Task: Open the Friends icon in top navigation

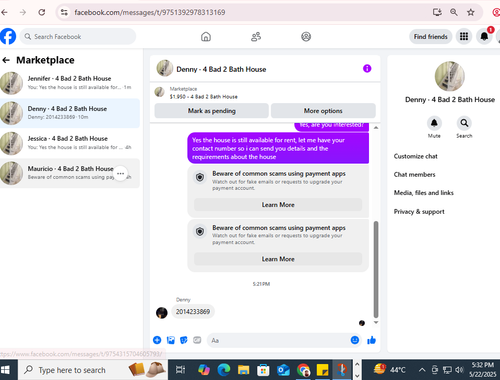Action: (x=256, y=37)
